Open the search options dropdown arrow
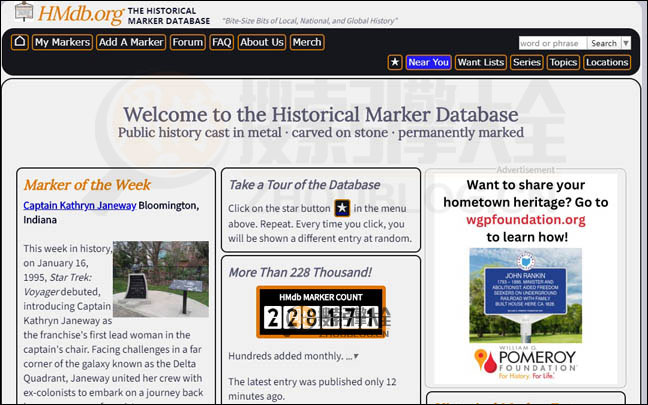 pos(626,43)
